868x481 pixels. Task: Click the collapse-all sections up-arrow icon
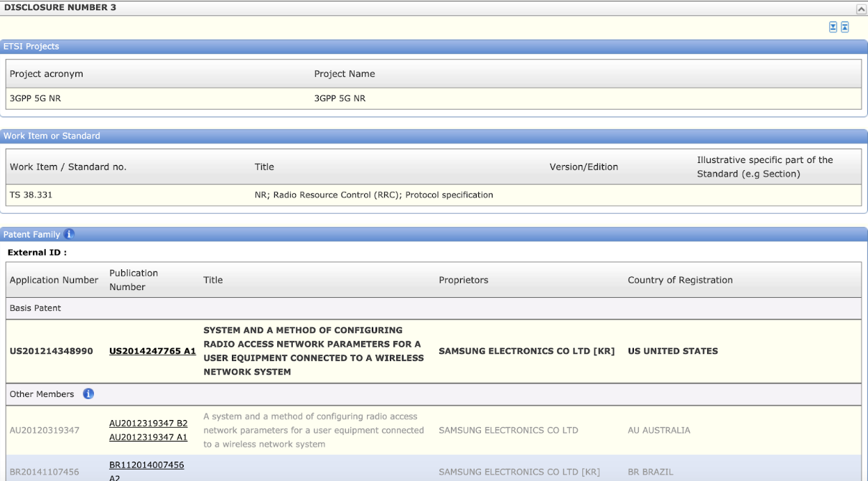pos(845,27)
